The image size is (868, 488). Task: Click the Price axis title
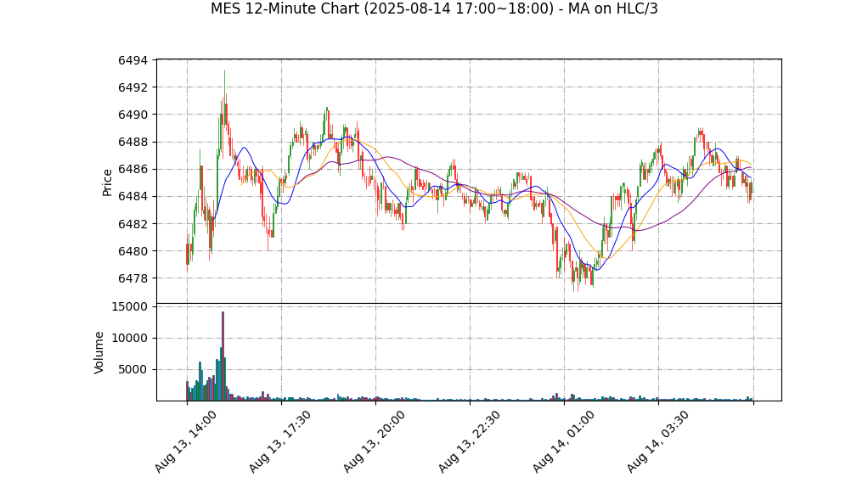[x=107, y=182]
